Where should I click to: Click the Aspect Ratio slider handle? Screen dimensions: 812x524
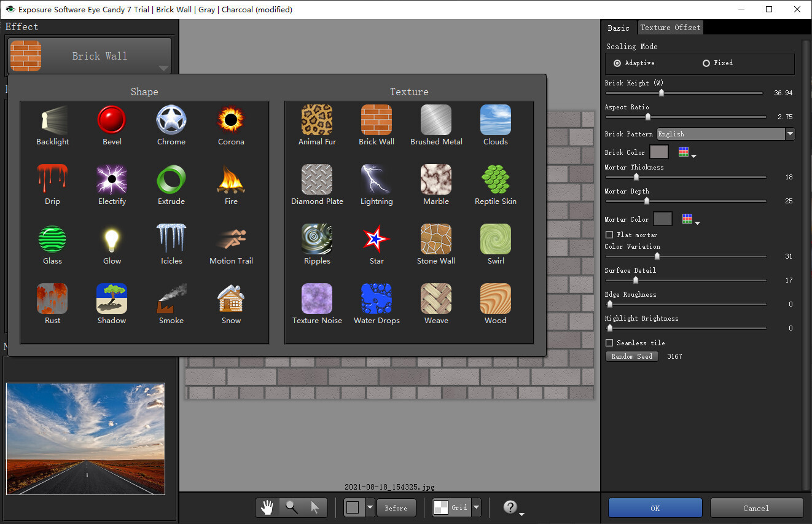pyautogui.click(x=648, y=117)
